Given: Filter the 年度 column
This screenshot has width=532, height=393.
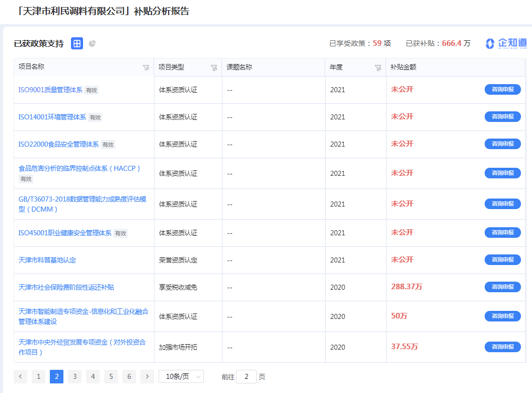Looking at the screenshot, I should pos(378,68).
